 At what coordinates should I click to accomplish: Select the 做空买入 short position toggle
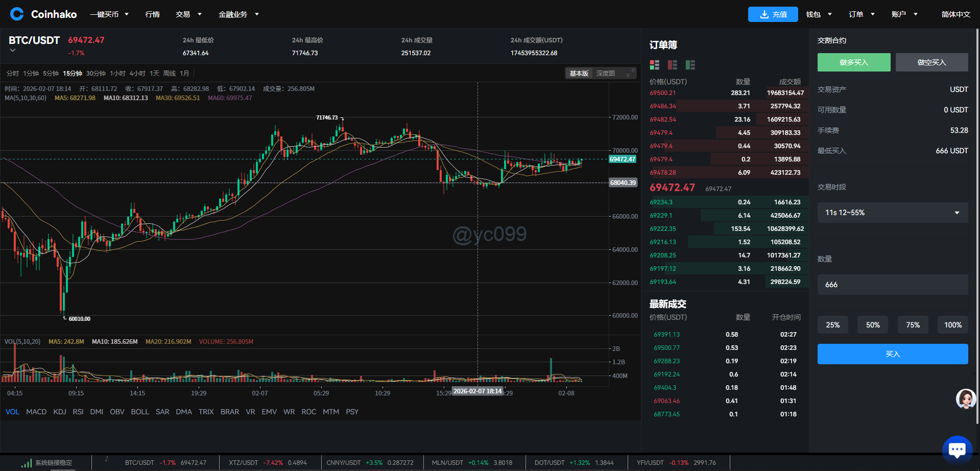click(x=931, y=62)
